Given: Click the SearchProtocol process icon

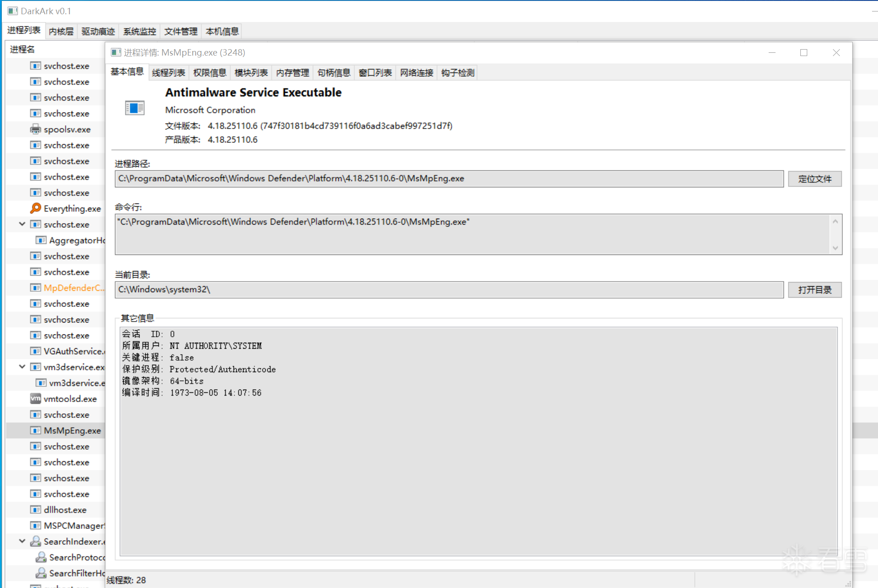Looking at the screenshot, I should (x=41, y=557).
